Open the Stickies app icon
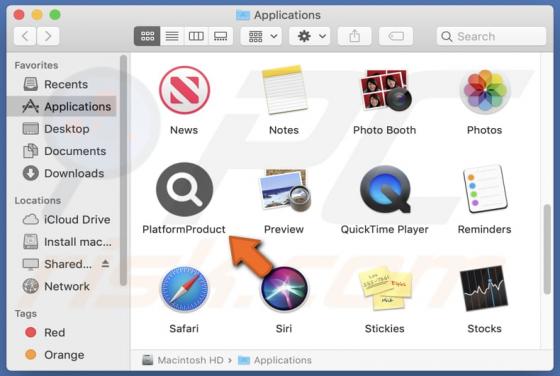This screenshot has height=376, width=560. [x=385, y=288]
